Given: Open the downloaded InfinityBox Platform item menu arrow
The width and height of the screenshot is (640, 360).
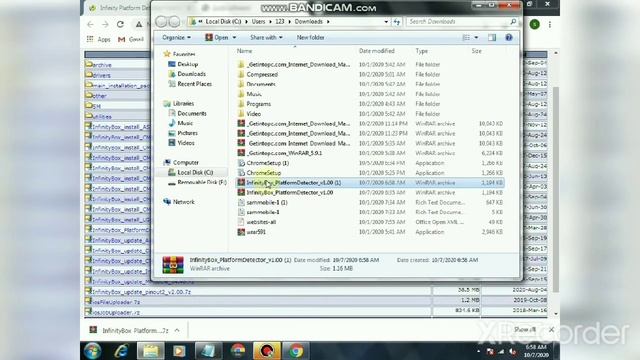Looking at the screenshot, I should (x=177, y=330).
